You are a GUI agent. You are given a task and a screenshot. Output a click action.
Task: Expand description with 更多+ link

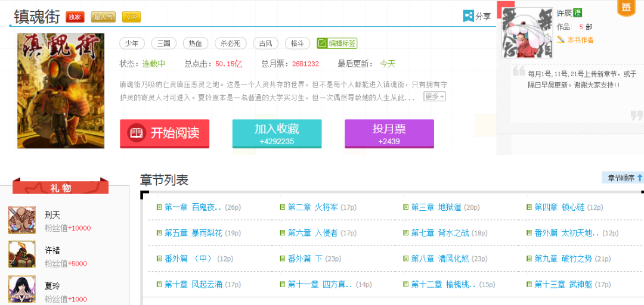(x=435, y=97)
